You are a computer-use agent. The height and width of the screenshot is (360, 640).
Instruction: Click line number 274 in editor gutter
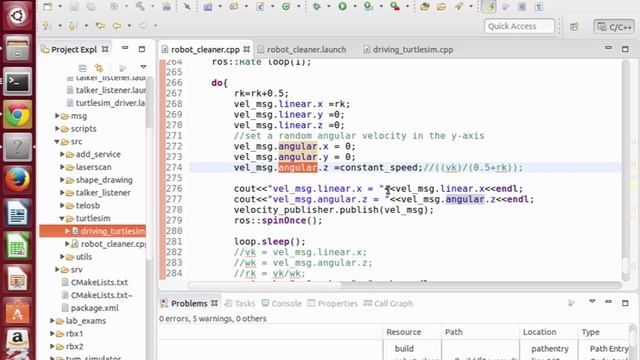point(174,167)
